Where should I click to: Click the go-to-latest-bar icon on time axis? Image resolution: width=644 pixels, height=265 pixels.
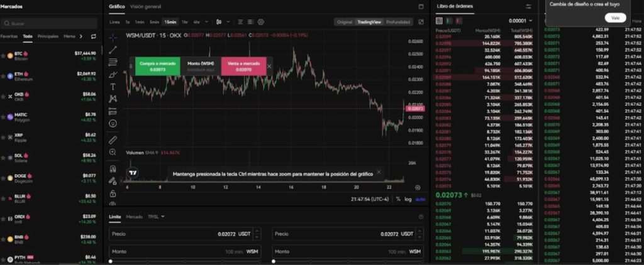[x=418, y=188]
